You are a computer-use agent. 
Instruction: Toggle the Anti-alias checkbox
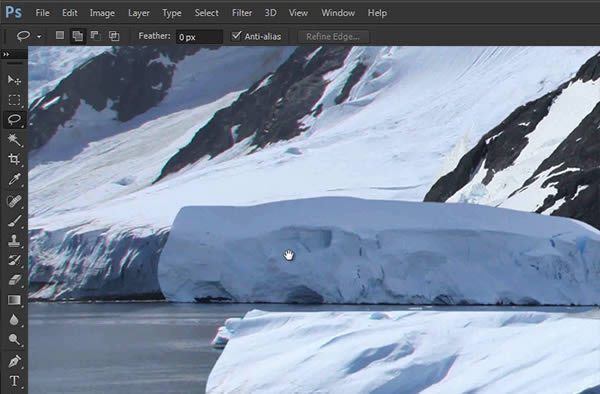coord(236,36)
